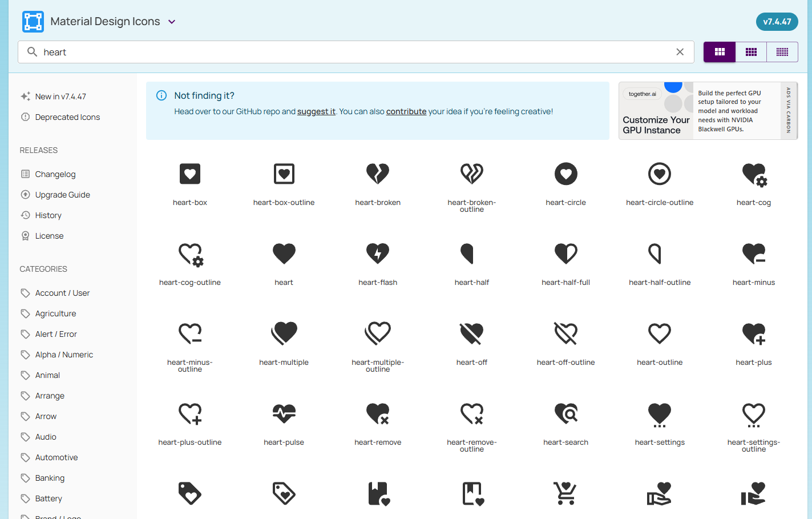Choose the heart-flash icon
The image size is (812, 519).
378,254
